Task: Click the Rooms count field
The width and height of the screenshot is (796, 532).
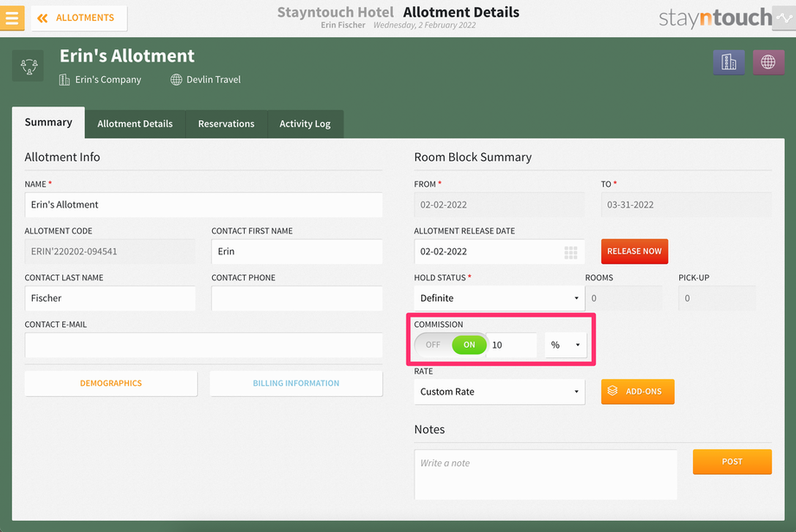Action: pos(624,298)
